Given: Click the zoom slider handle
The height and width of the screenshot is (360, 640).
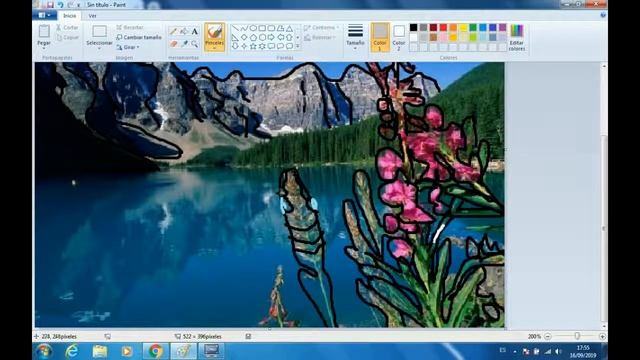Looking at the screenshot, I should pyautogui.click(x=577, y=336).
